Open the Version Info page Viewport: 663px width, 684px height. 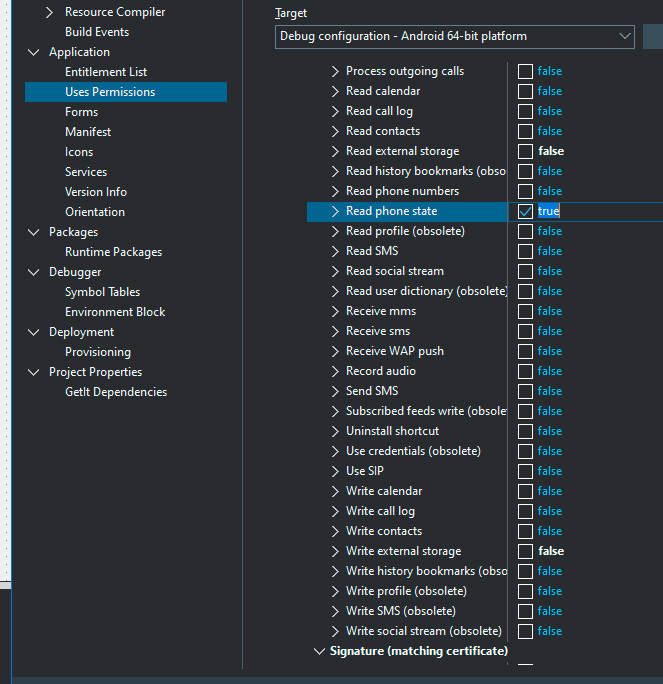pos(96,192)
